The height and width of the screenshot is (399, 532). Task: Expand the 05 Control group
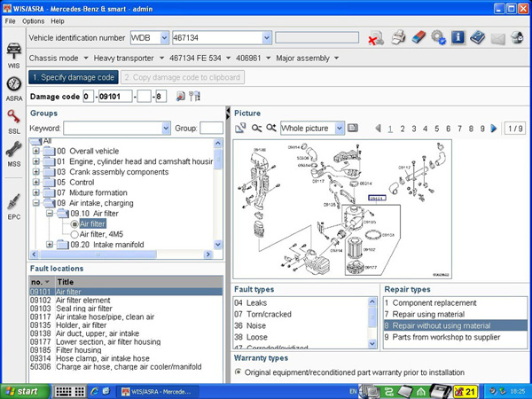(36, 182)
